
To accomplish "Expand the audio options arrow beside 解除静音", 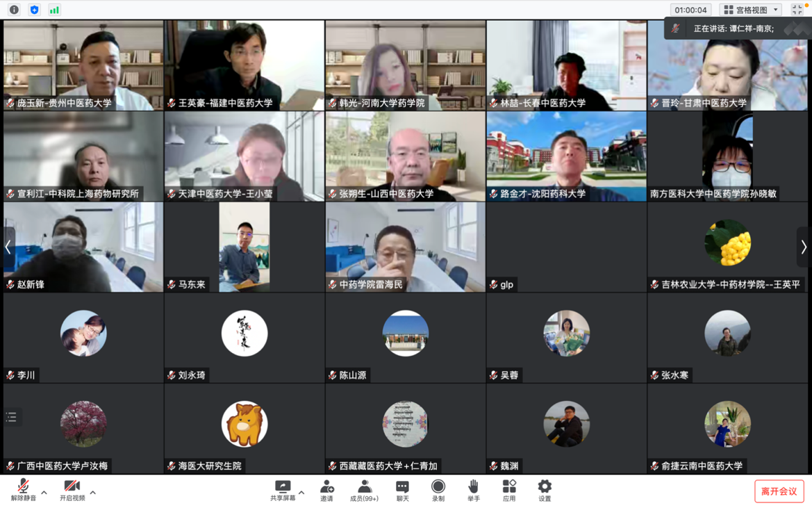I will 44,493.
